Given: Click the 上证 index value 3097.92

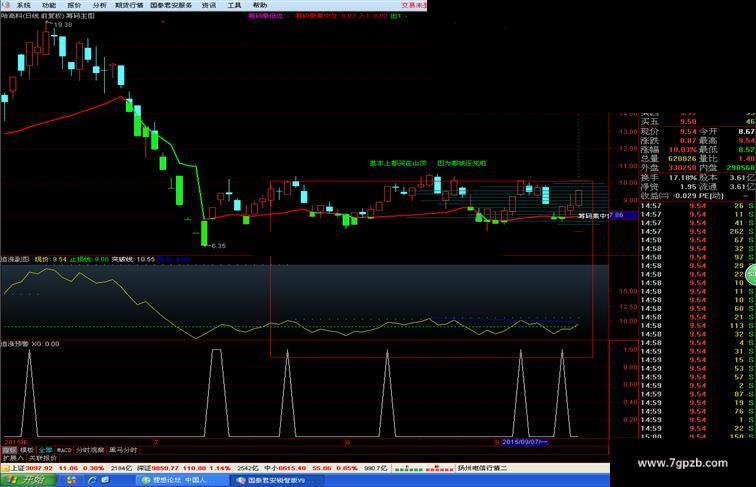Looking at the screenshot, I should 39,468.
